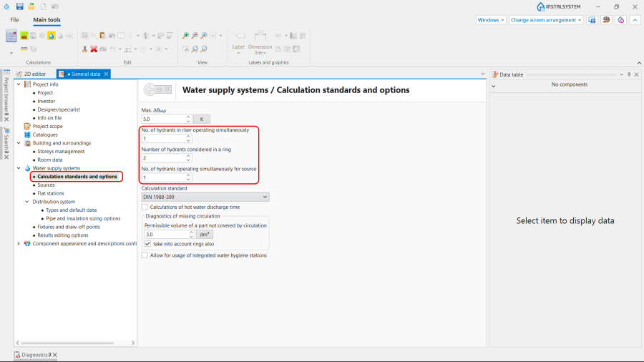Click the red X delete icon
This screenshot has width=644, height=362.
(x=94, y=49)
